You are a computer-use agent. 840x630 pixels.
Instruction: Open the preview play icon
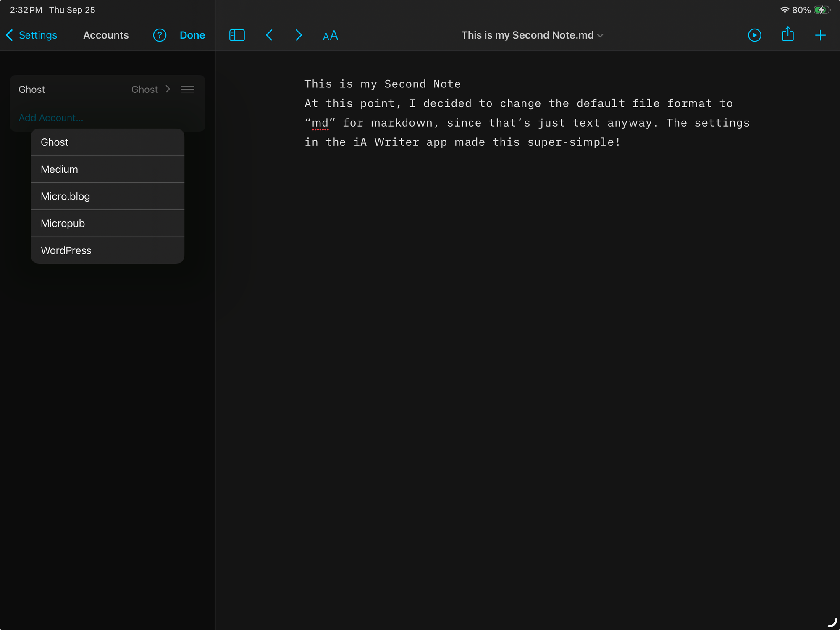click(754, 35)
